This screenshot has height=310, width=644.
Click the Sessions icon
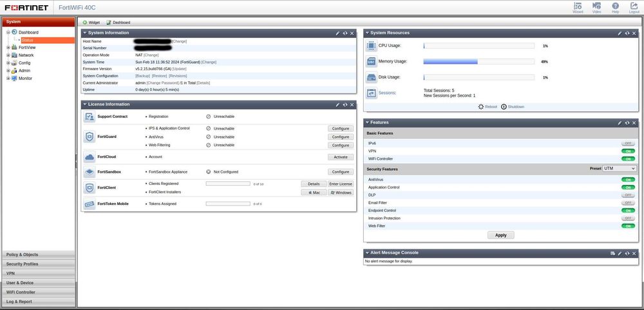[372, 93]
